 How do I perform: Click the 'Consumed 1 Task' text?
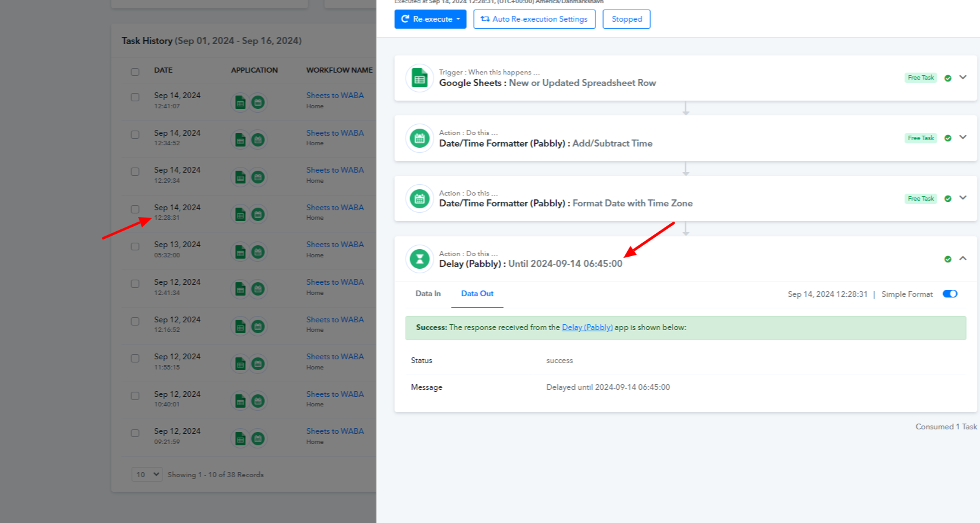(x=946, y=427)
